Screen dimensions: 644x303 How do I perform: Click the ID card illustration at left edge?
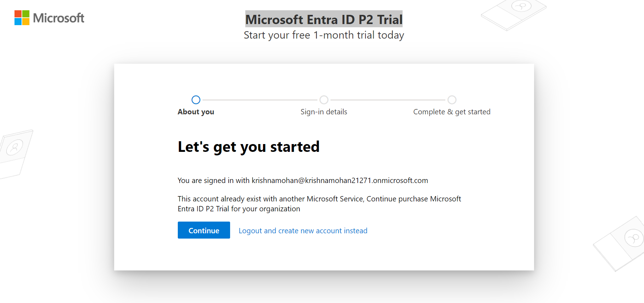click(15, 154)
